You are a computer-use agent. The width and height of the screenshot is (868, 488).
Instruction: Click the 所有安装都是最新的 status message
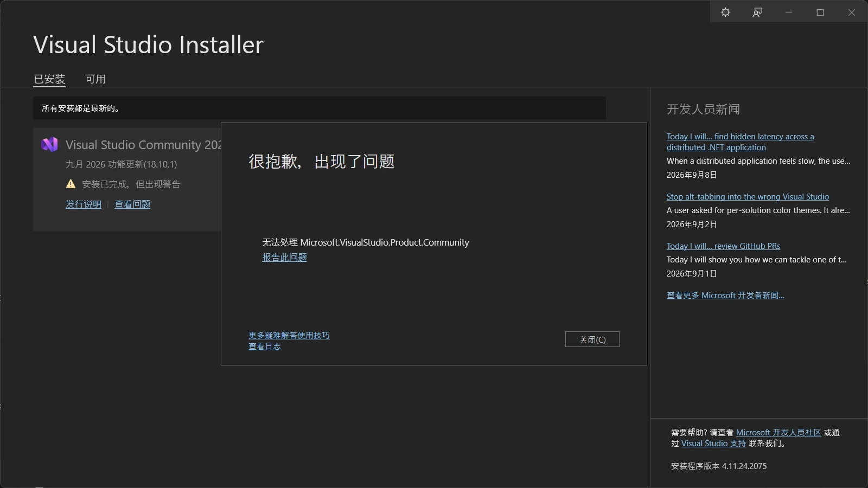click(81, 108)
